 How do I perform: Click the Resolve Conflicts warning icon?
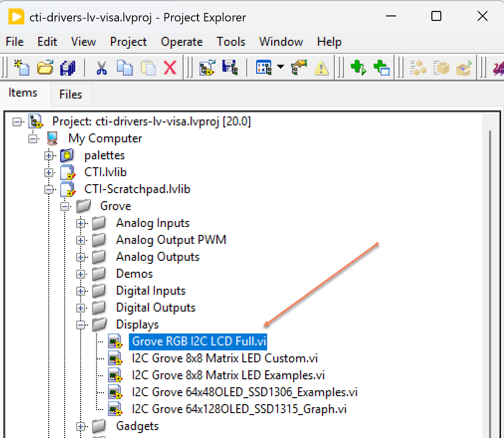[x=321, y=68]
